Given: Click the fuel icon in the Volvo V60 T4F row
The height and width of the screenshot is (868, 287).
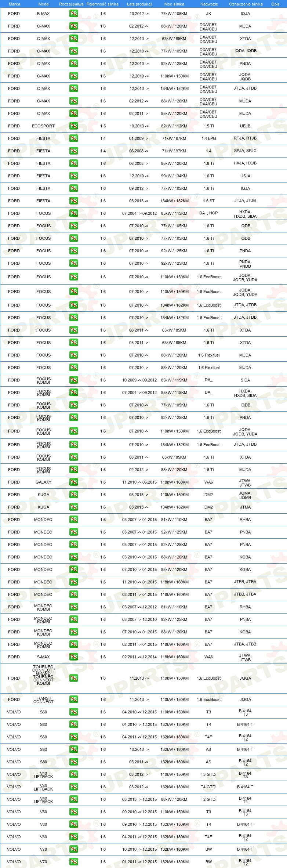Looking at the screenshot, I should (74, 837).
